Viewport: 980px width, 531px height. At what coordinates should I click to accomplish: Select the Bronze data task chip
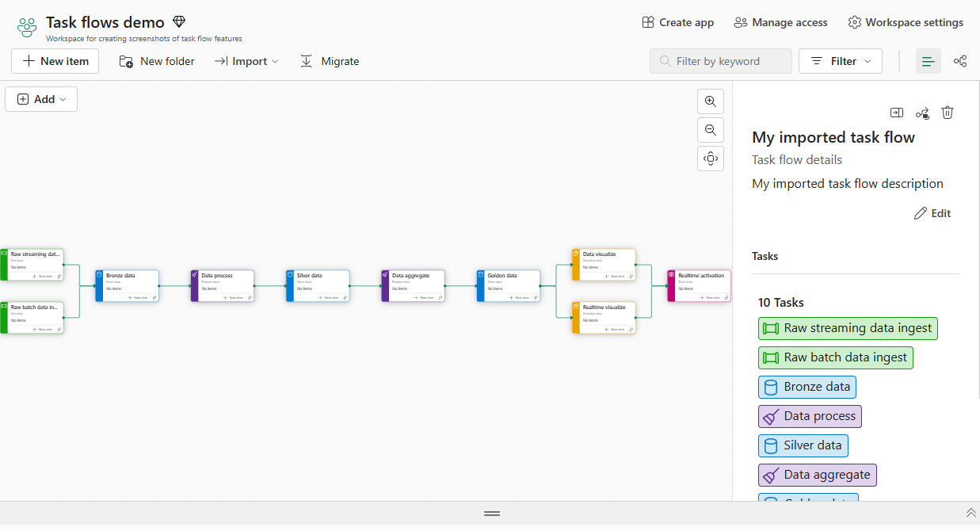(806, 387)
